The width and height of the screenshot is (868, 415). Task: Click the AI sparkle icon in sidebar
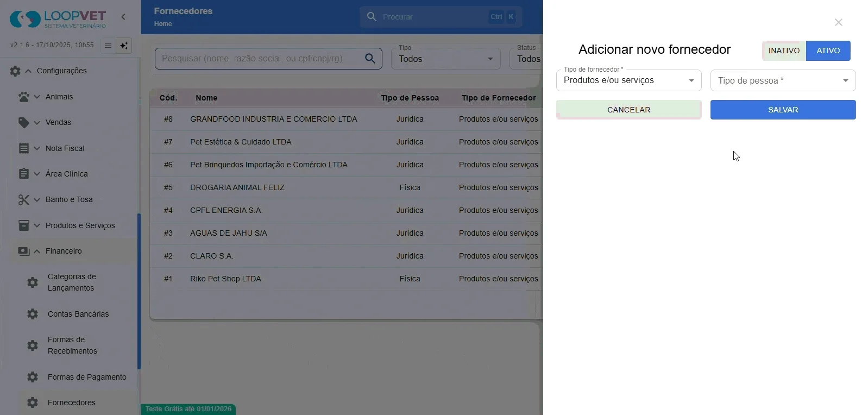(124, 46)
